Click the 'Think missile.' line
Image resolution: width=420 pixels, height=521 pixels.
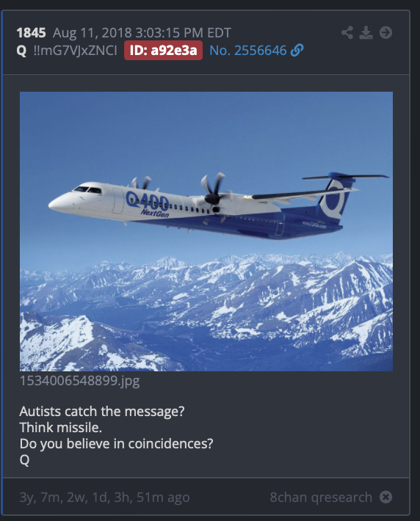tap(61, 427)
